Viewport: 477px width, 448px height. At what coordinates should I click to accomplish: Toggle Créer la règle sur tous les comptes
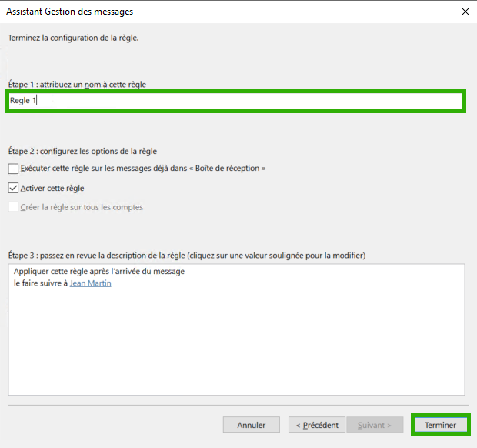13,207
